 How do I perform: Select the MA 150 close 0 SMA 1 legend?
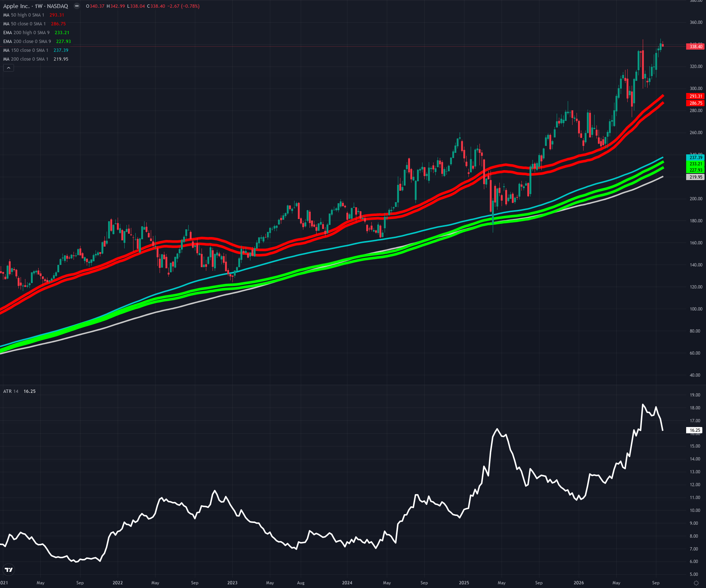click(x=25, y=50)
